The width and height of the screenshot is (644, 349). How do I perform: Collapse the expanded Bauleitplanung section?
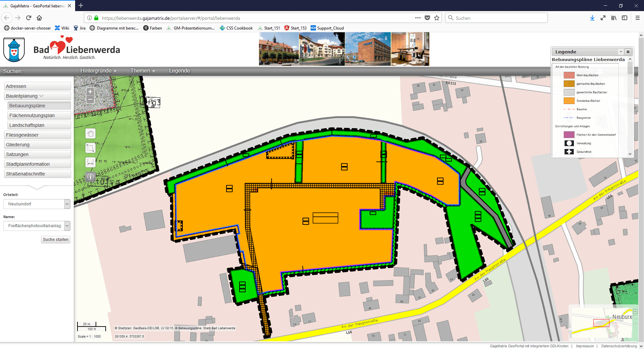coord(37,96)
